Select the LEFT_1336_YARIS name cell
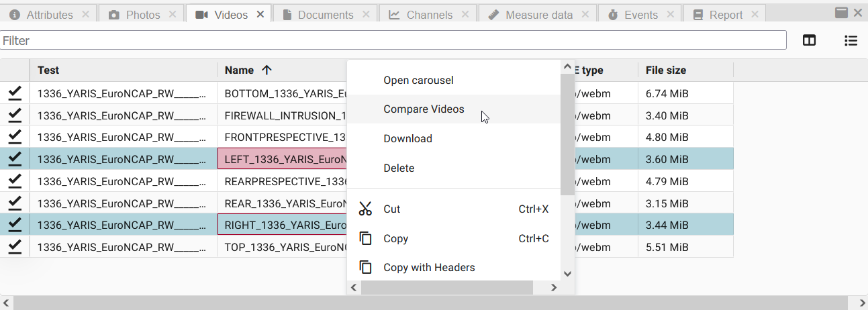The width and height of the screenshot is (868, 310). click(282, 159)
